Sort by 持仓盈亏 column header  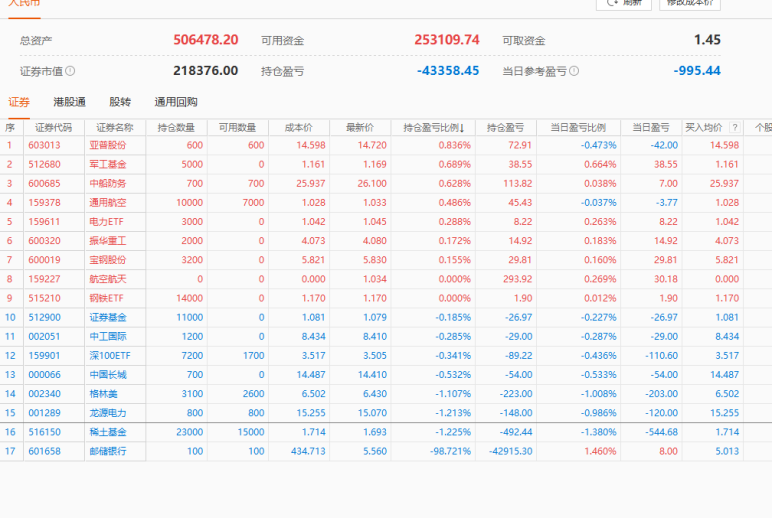tap(506, 128)
